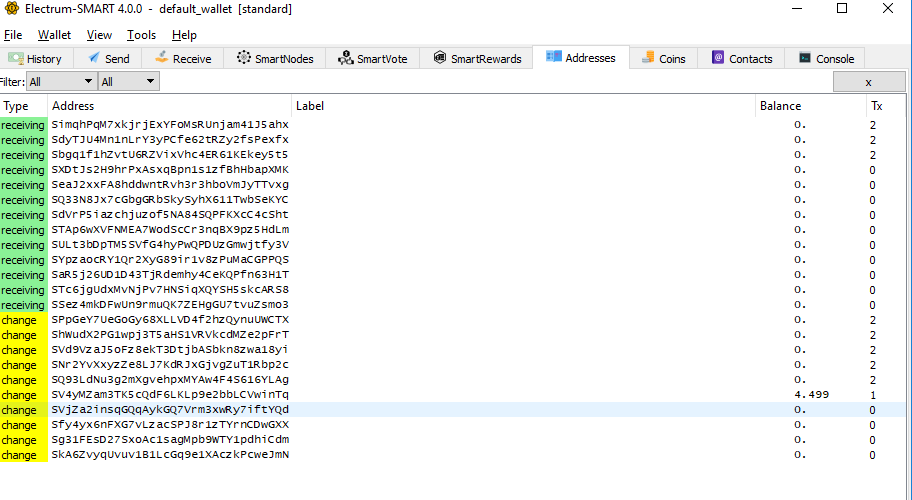
Task: Switch to the Console tab
Action: 825,59
